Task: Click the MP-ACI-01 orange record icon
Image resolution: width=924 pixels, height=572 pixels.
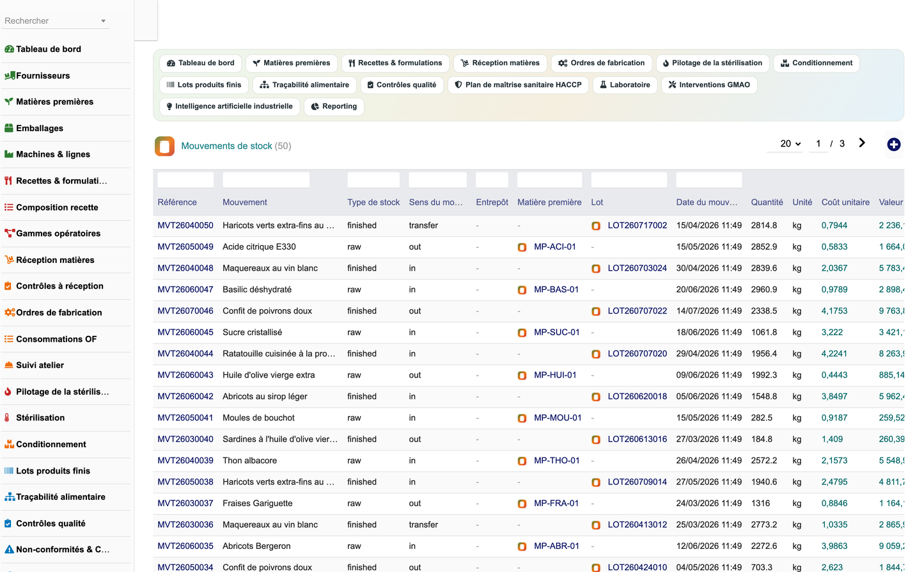Action: [x=522, y=247]
